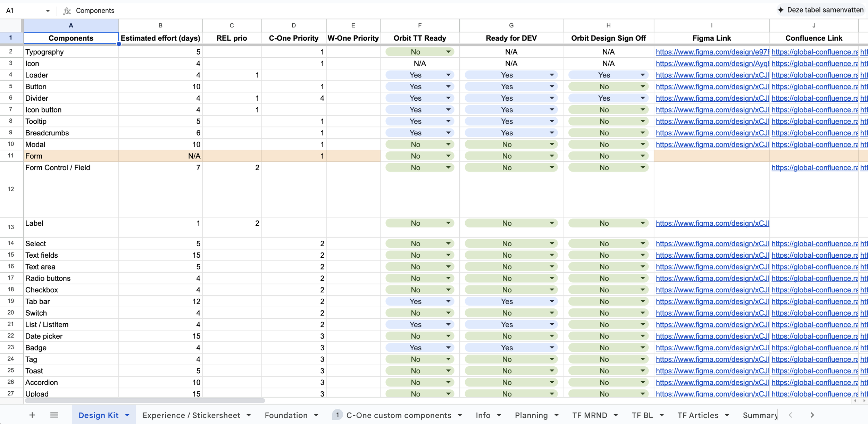Click the fx function icon in formula bar
This screenshot has width=868, height=424.
[67, 11]
